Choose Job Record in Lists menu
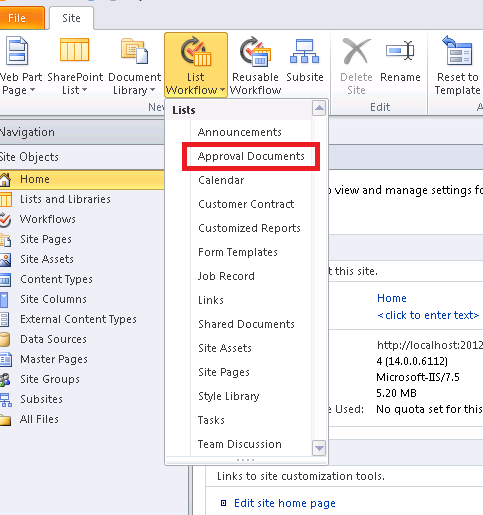The width and height of the screenshot is (483, 515). point(226,276)
